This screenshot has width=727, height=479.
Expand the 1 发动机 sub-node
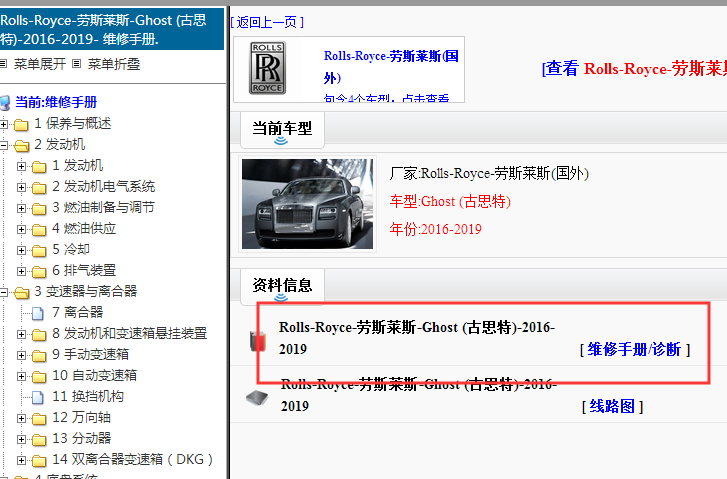click(21, 166)
